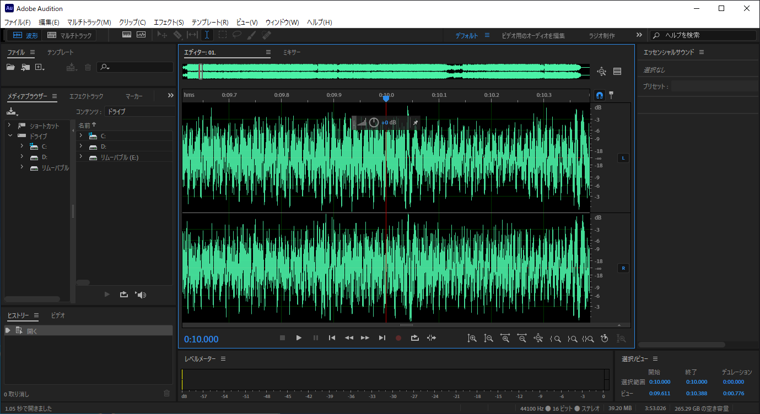Open the ファイル panel menu
The image size is (760, 414).
pos(32,52)
